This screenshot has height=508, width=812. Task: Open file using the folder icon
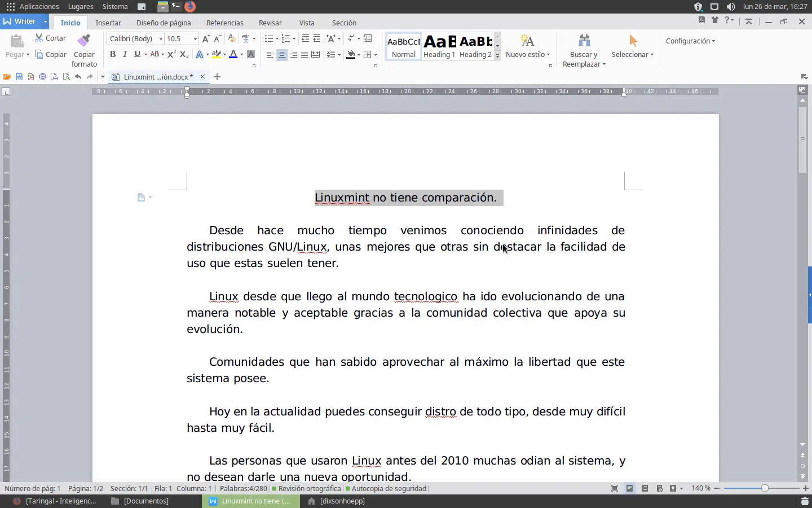pyautogui.click(x=7, y=77)
